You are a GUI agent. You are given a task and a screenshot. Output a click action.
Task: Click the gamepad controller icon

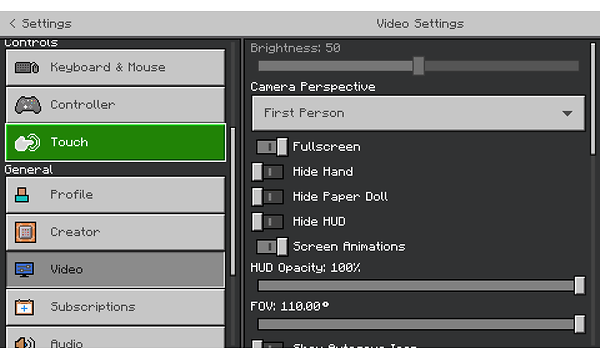(28, 105)
